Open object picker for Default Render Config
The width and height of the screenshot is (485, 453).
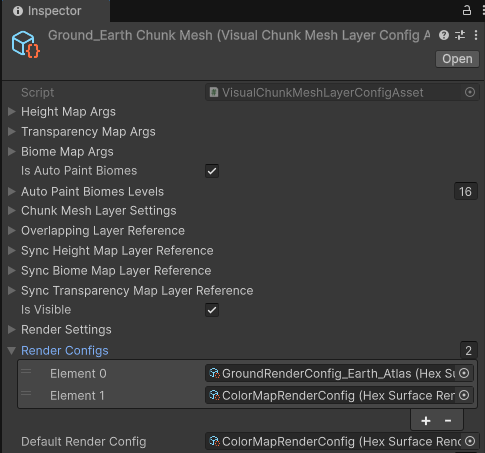pos(470,441)
